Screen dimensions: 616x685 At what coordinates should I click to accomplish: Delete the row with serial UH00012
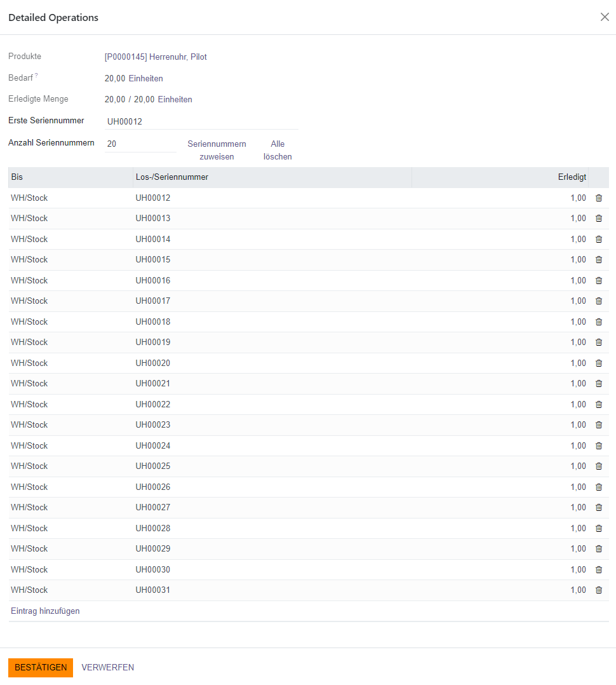coord(598,198)
